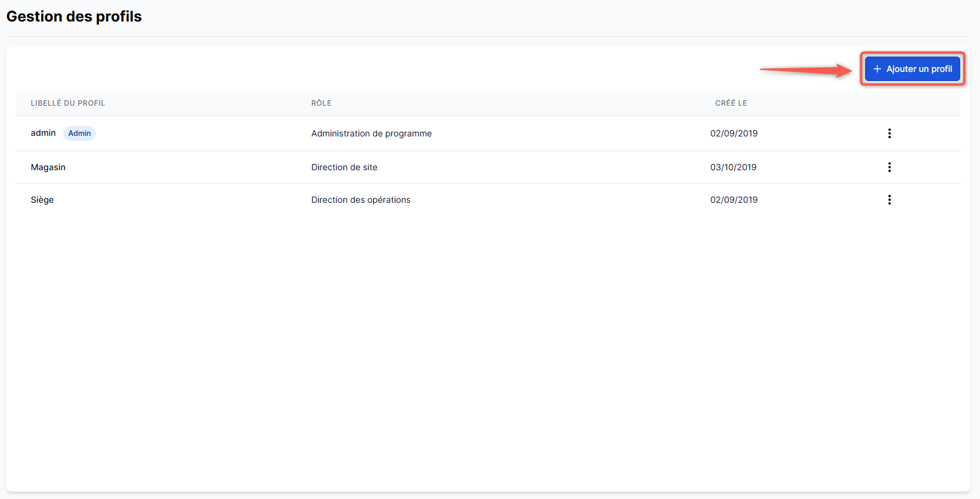
Task: Open the three-dot menu for the Magasin profile
Action: pyautogui.click(x=889, y=167)
